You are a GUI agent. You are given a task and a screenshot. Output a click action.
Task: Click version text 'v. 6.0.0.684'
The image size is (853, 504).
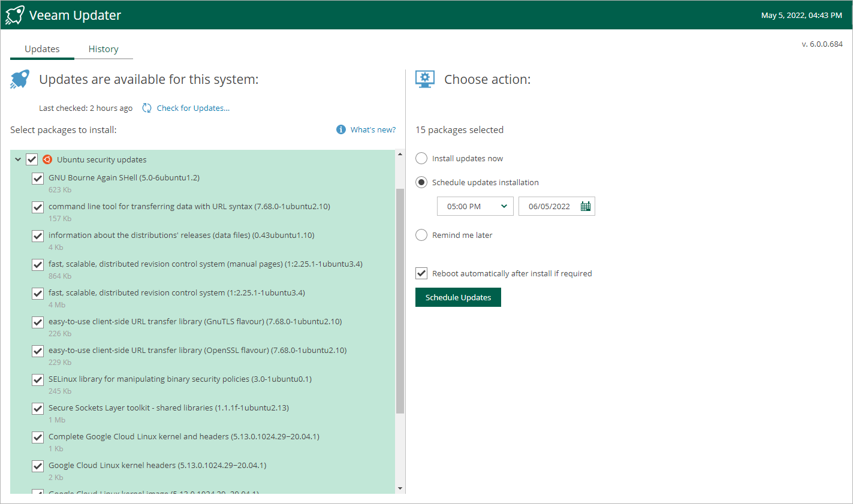tap(822, 44)
